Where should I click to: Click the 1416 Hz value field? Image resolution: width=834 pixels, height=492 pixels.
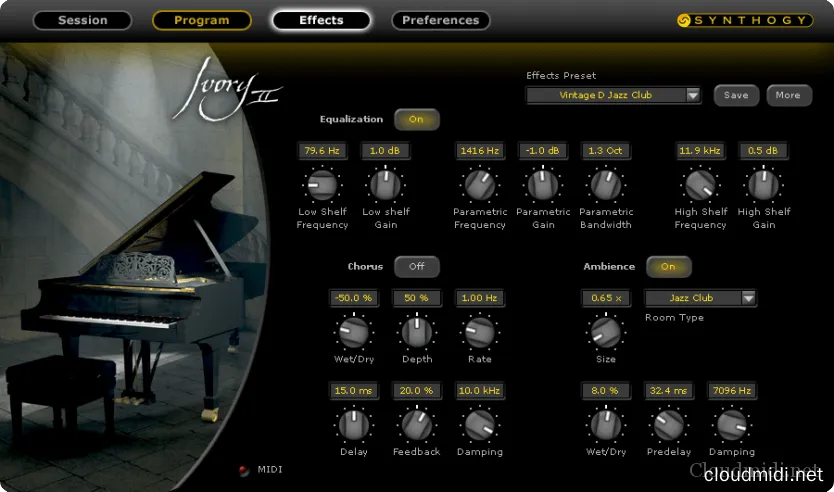[480, 151]
